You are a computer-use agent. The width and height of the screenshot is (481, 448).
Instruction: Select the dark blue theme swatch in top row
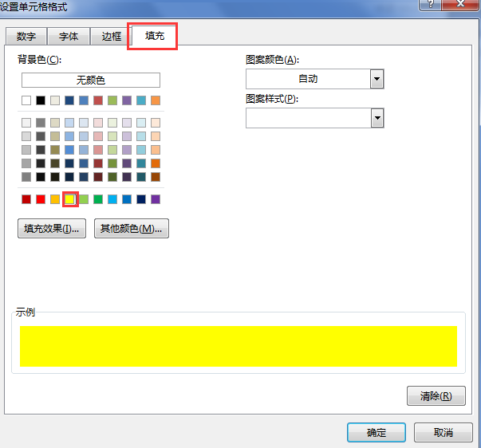tap(69, 100)
